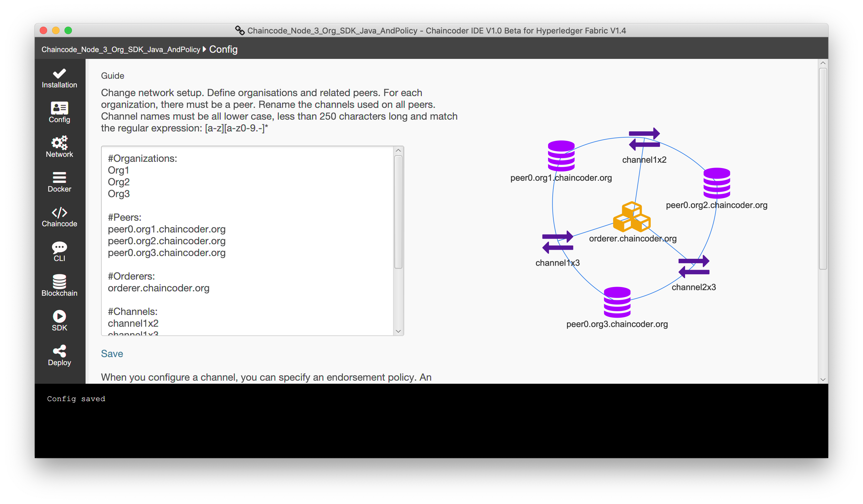The image size is (863, 504).
Task: Open the Network gears section
Action: (x=59, y=147)
